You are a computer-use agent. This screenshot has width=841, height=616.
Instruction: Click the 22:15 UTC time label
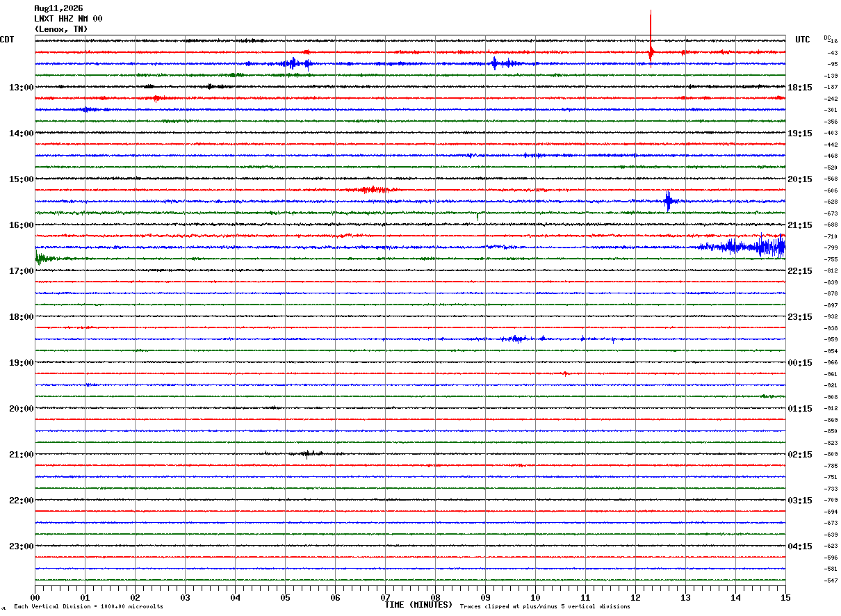click(800, 271)
